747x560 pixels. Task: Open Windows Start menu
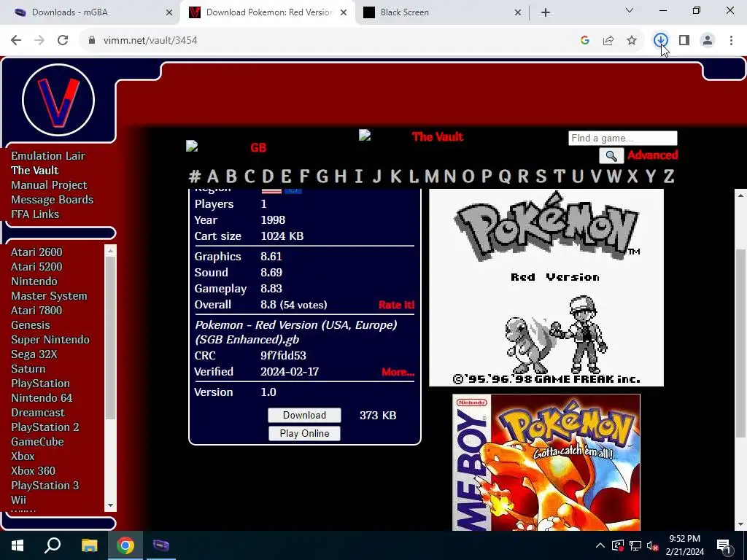click(x=18, y=545)
